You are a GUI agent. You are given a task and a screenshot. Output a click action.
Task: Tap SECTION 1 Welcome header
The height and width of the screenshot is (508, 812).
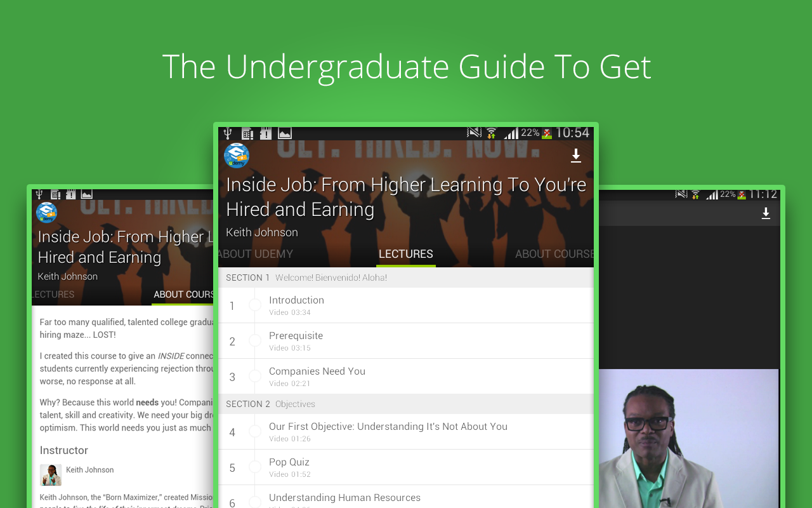[406, 277]
